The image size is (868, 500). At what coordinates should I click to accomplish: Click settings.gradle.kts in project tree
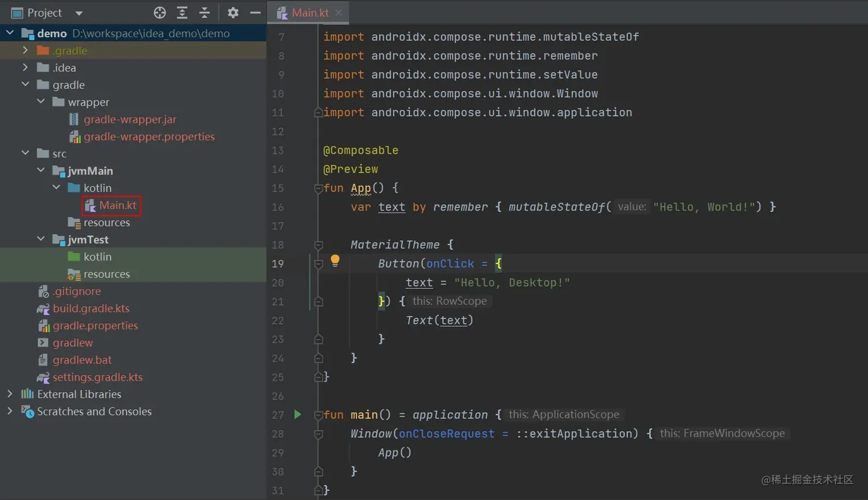coord(98,377)
